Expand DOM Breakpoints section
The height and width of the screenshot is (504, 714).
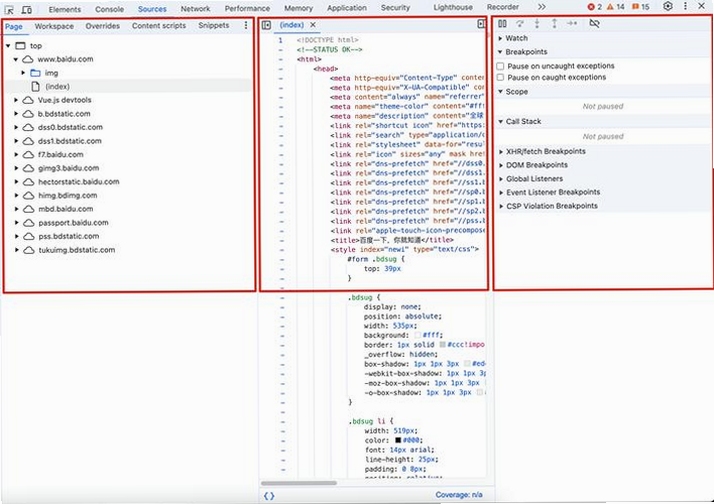pyautogui.click(x=501, y=165)
